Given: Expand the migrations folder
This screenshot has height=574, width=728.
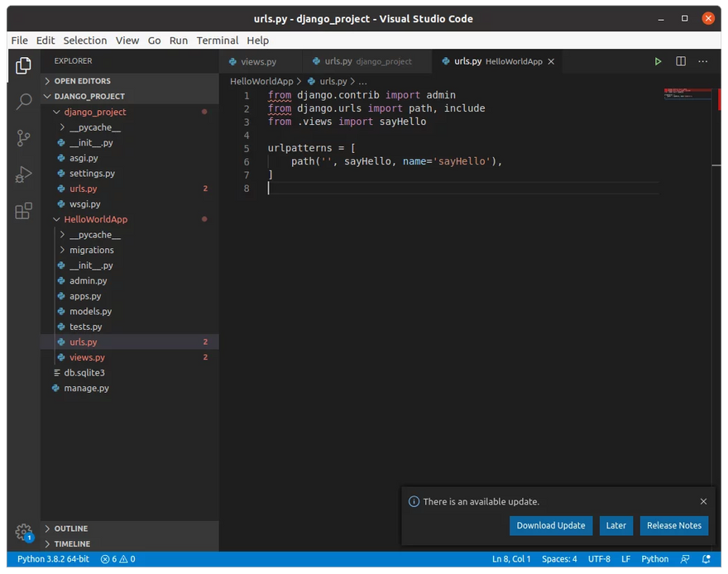Looking at the screenshot, I should tap(91, 250).
